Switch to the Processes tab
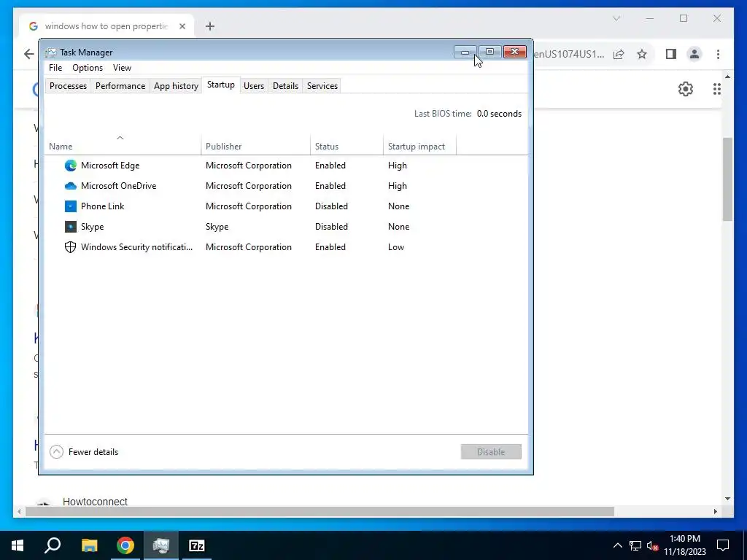 coord(68,86)
